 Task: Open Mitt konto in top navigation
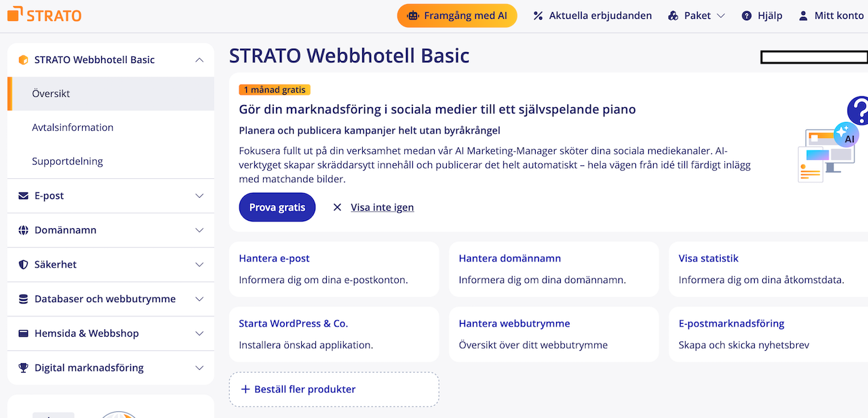point(832,16)
